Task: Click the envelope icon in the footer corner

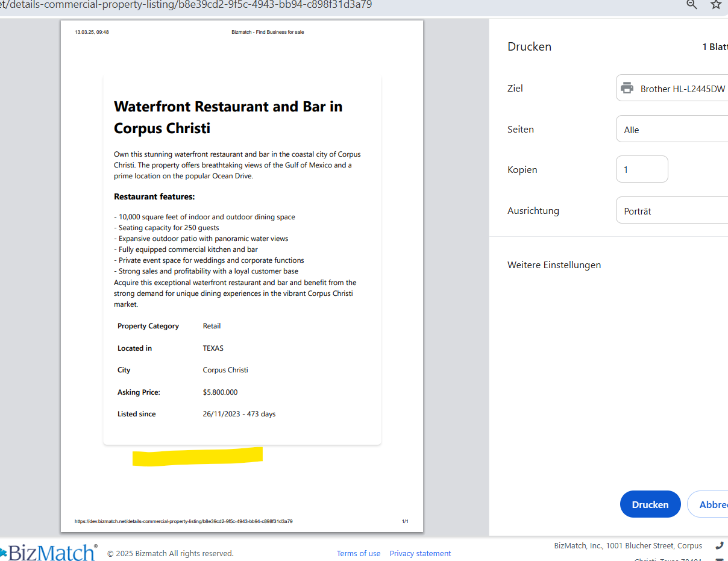Action: tap(719, 559)
